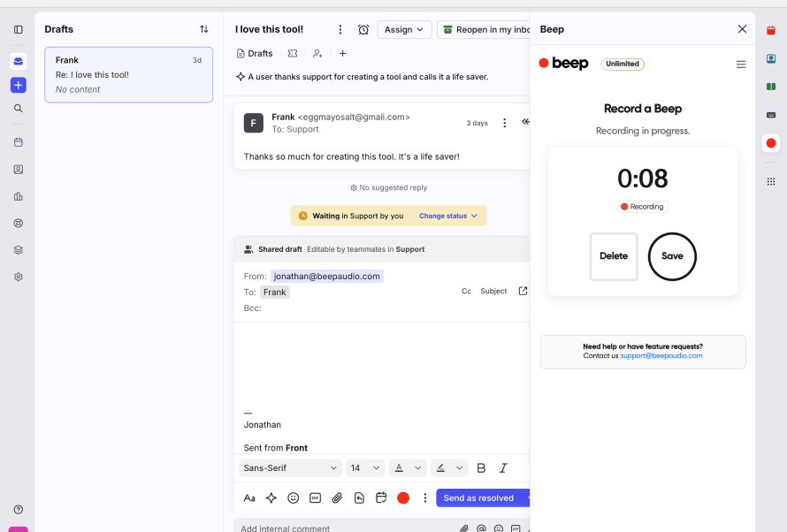Pop out the draft into a new window
Viewport: 787px width, 532px height.
[x=523, y=291]
